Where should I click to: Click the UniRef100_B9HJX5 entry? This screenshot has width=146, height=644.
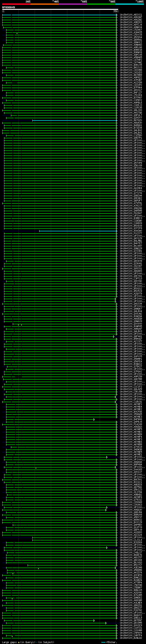tap(131, 65)
